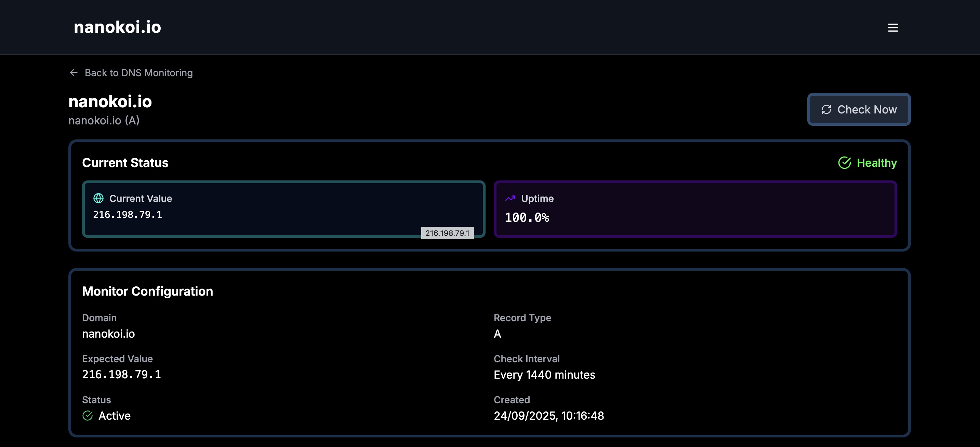Click the Active status checkmark icon
Screen dimensions: 980x447
pyautogui.click(x=88, y=416)
